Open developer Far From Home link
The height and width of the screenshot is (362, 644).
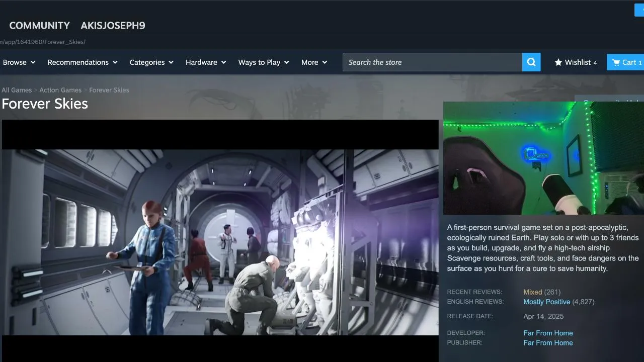click(548, 333)
